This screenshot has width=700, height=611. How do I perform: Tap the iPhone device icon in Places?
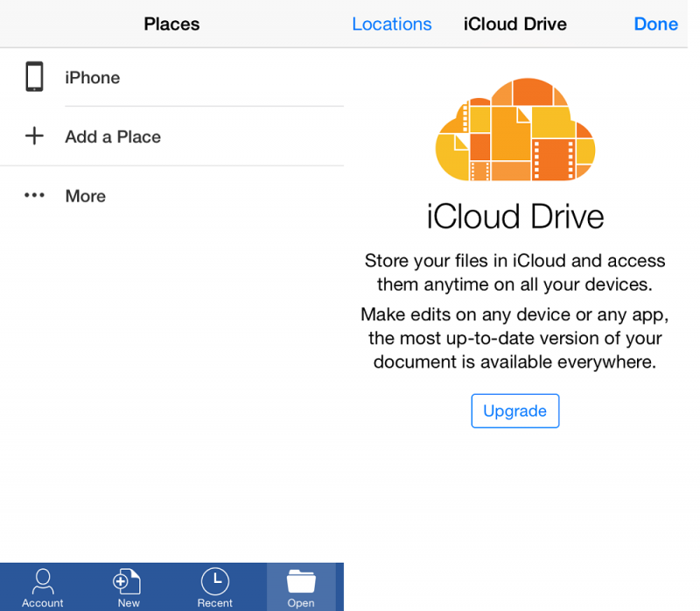click(34, 76)
